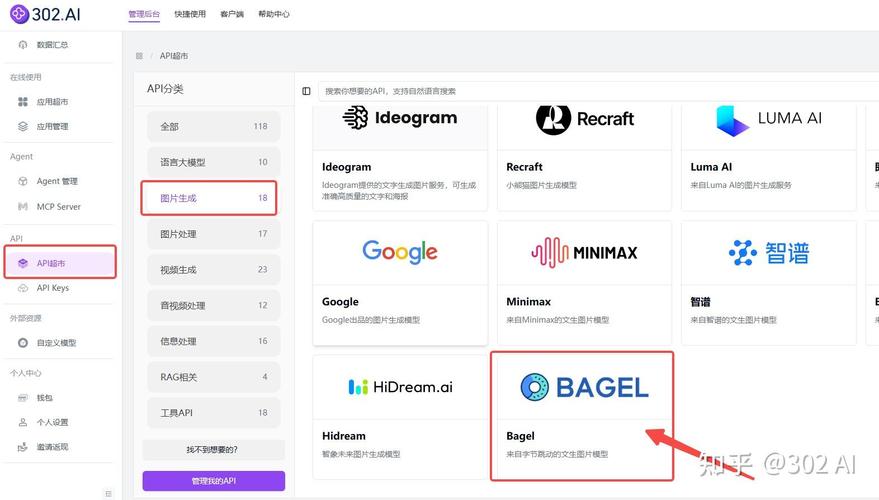
Task: Open the 数据汇总 dashboard icon
Action: [x=23, y=45]
